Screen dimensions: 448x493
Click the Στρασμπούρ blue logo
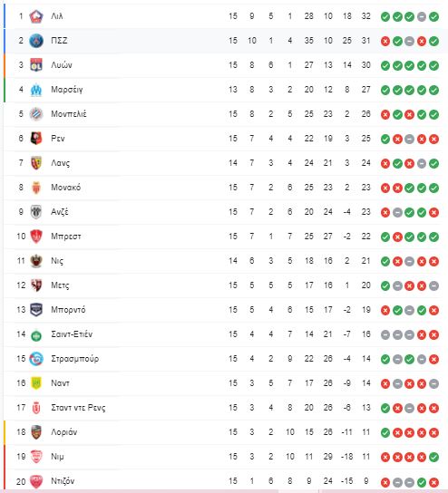pos(36,359)
